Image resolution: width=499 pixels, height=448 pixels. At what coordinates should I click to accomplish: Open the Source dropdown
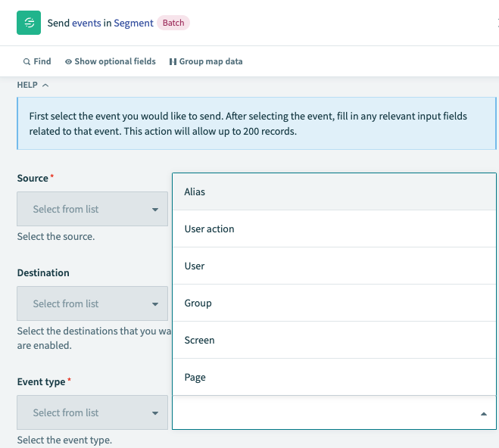coord(92,209)
